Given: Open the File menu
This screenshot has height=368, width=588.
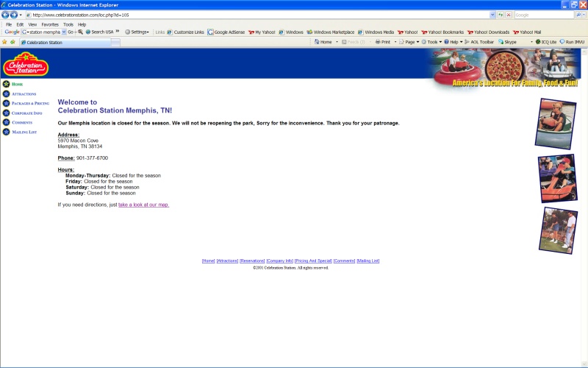Looking at the screenshot, I should point(9,24).
